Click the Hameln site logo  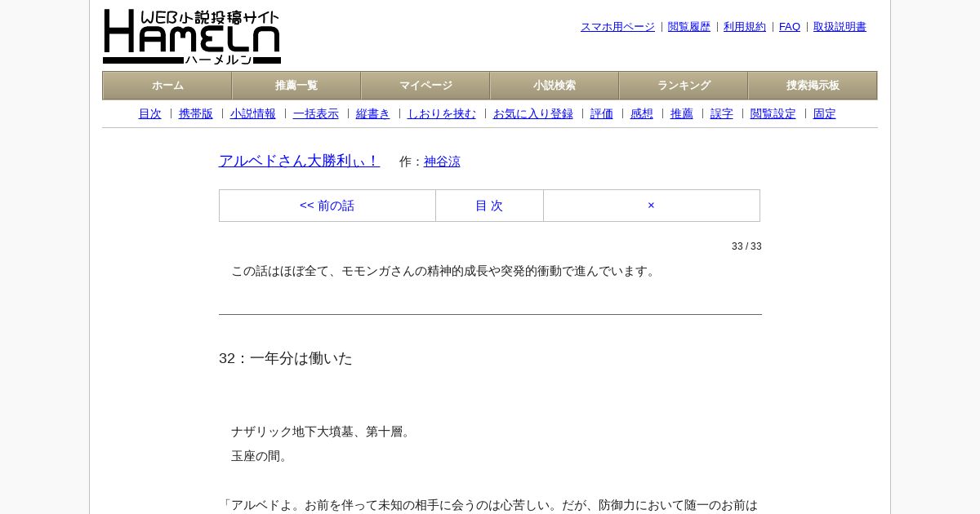(192, 37)
